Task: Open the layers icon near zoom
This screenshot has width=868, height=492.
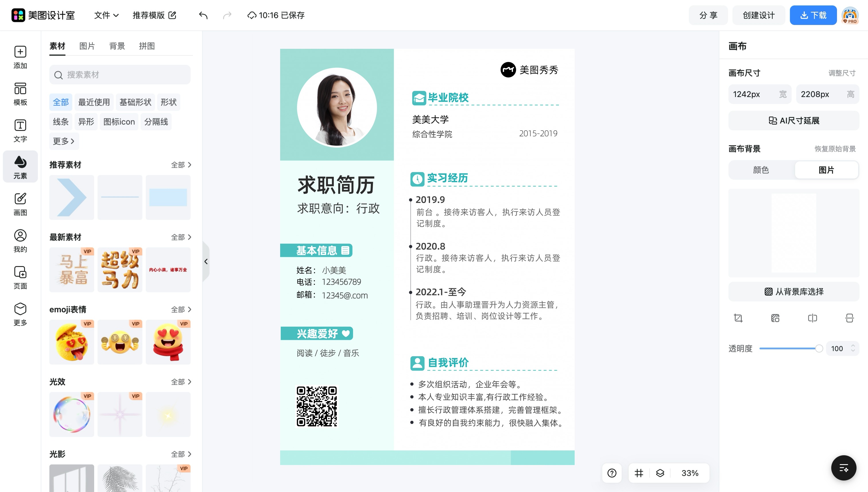Action: coord(660,473)
